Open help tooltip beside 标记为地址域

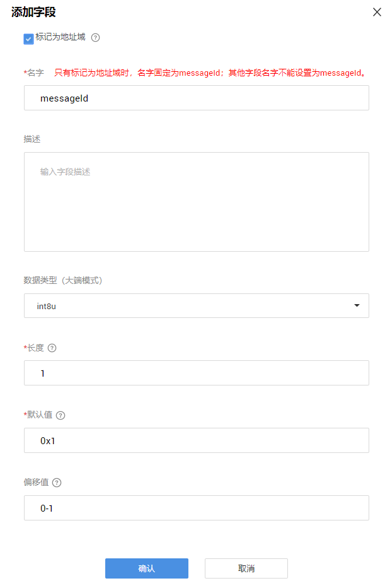(96, 37)
